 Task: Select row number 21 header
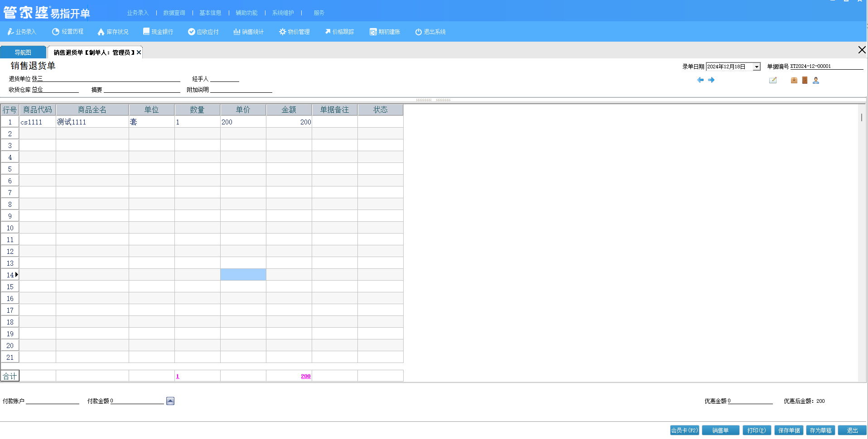coord(10,357)
